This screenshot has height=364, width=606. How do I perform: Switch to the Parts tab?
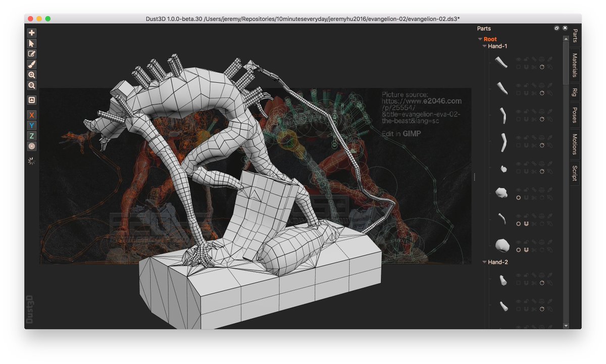pyautogui.click(x=575, y=36)
